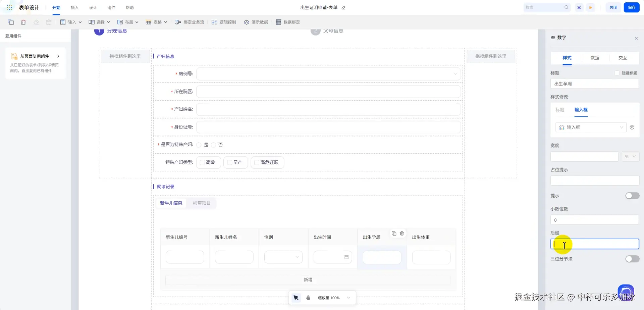The width and height of the screenshot is (644, 310).
Task: Duplicate the 出生孕周 column with its copy icon
Action: [394, 233]
